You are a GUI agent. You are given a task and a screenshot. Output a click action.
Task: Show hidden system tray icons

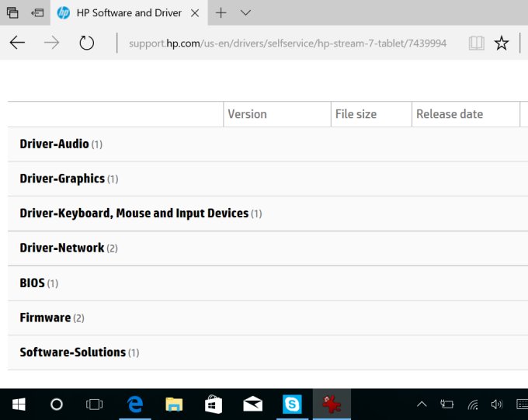coord(422,404)
